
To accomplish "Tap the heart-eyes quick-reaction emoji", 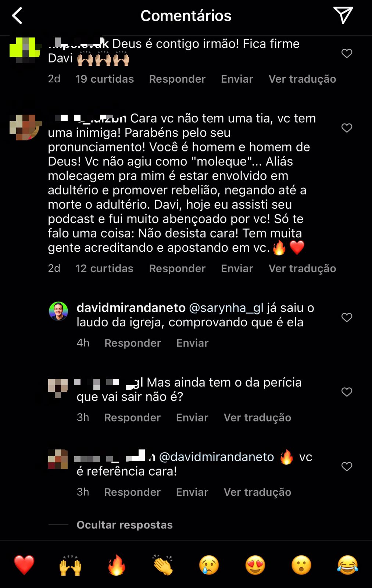I will click(255, 565).
